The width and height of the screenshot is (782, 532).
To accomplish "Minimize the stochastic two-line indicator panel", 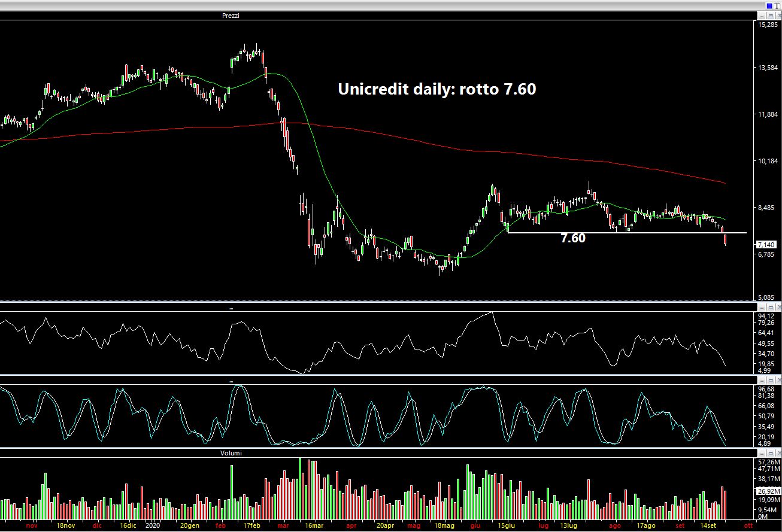I will (761, 381).
